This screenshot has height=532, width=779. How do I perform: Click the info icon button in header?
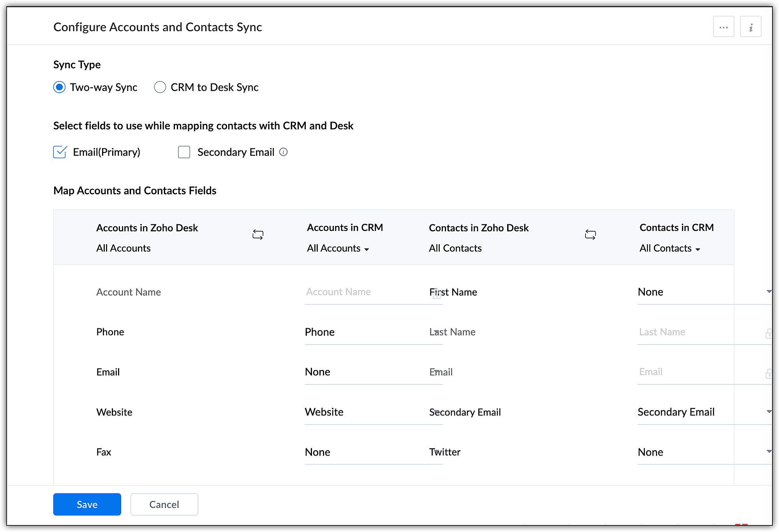[x=751, y=27]
